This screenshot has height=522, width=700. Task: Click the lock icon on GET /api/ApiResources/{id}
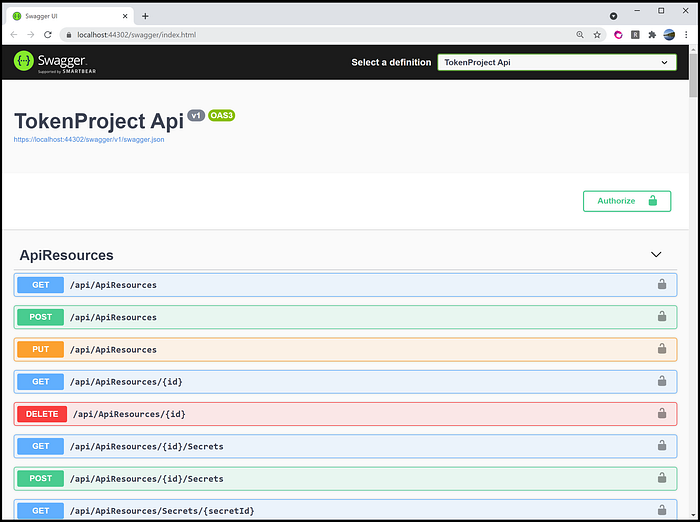pyautogui.click(x=662, y=381)
